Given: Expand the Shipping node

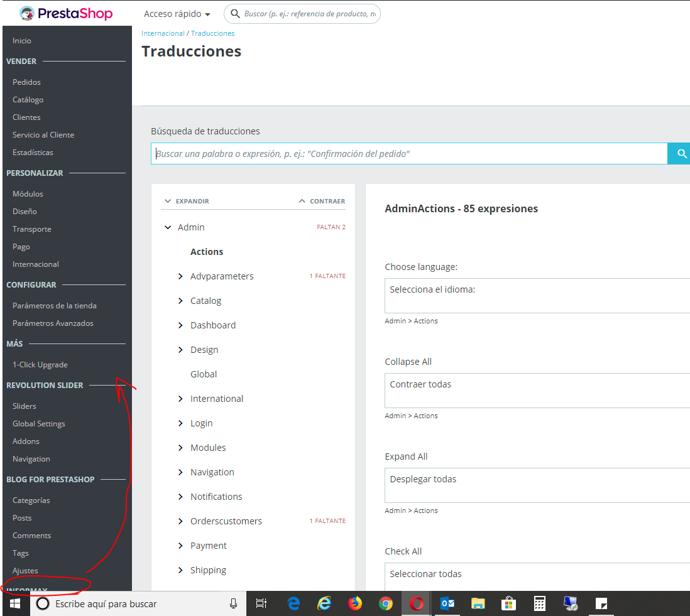Looking at the screenshot, I should coord(180,570).
